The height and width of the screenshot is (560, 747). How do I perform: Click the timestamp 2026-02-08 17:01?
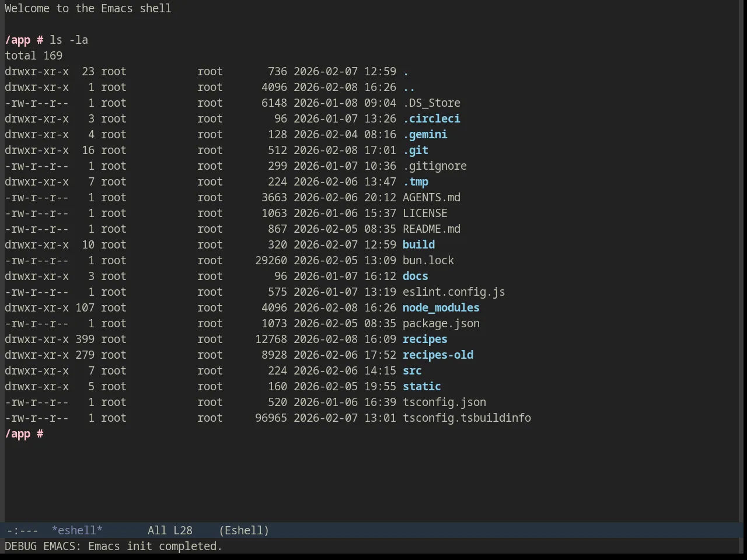(345, 150)
